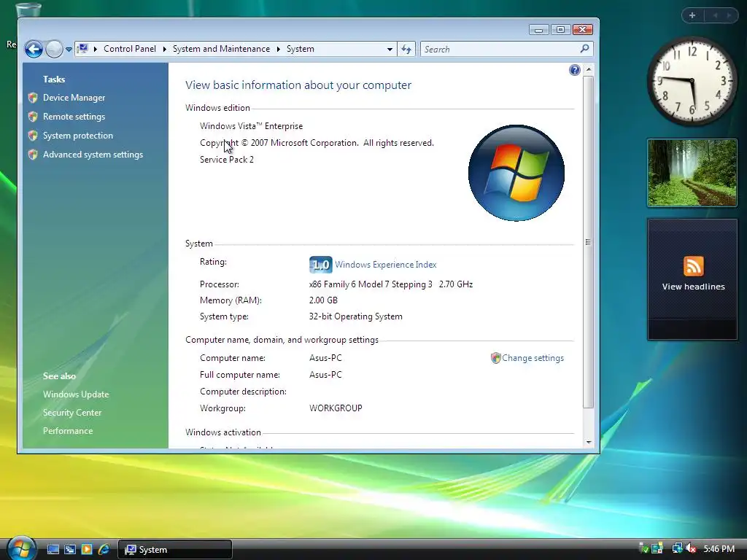Image resolution: width=747 pixels, height=560 pixels.
Task: Launch Windows Media Player from quick launch
Action: [x=87, y=550]
